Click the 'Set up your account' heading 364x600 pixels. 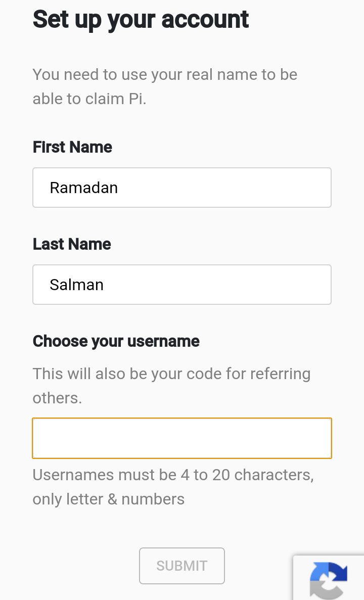pyautogui.click(x=141, y=19)
